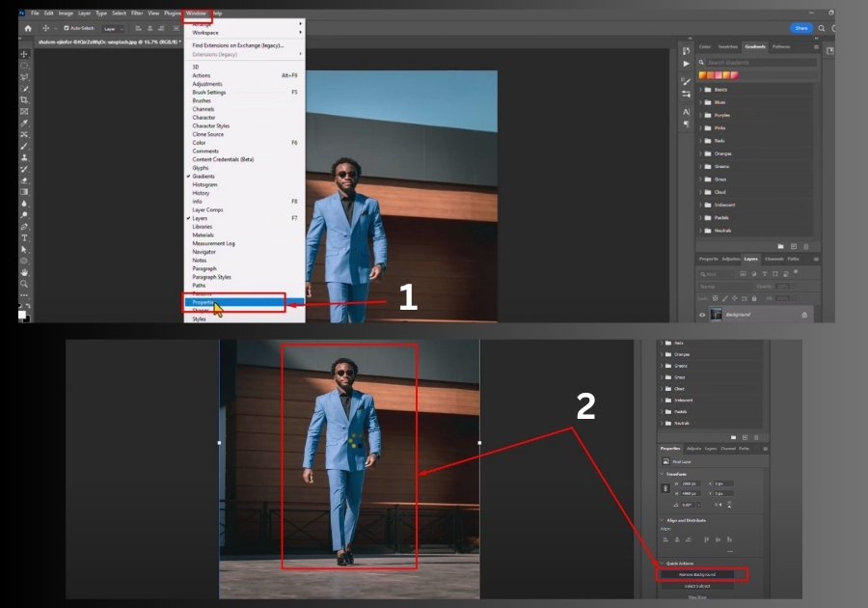
Task: Collapse the Quick Actions section
Action: 662,564
